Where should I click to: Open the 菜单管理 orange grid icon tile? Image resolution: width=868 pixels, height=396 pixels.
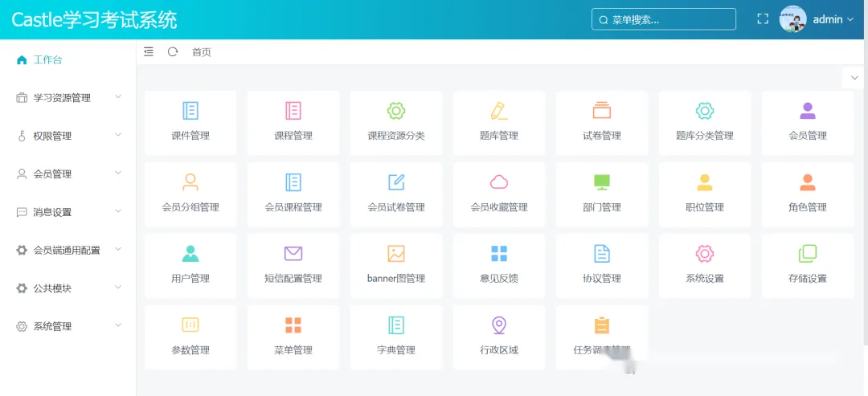(293, 337)
